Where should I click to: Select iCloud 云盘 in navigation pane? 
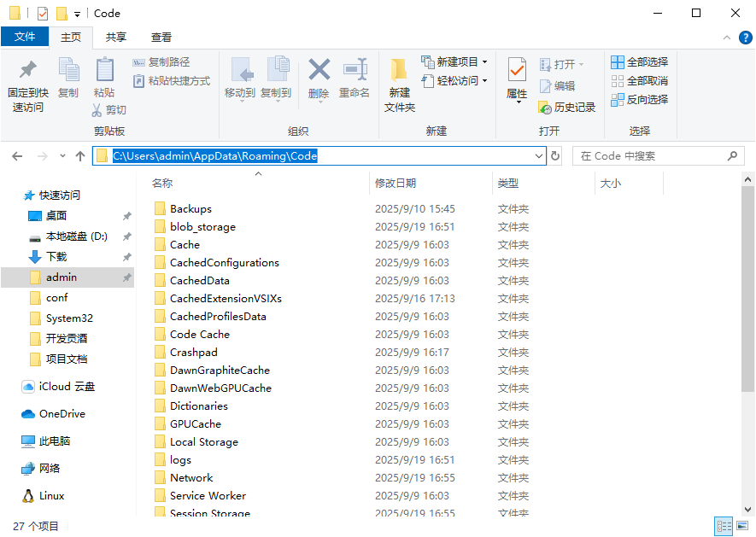(x=58, y=387)
